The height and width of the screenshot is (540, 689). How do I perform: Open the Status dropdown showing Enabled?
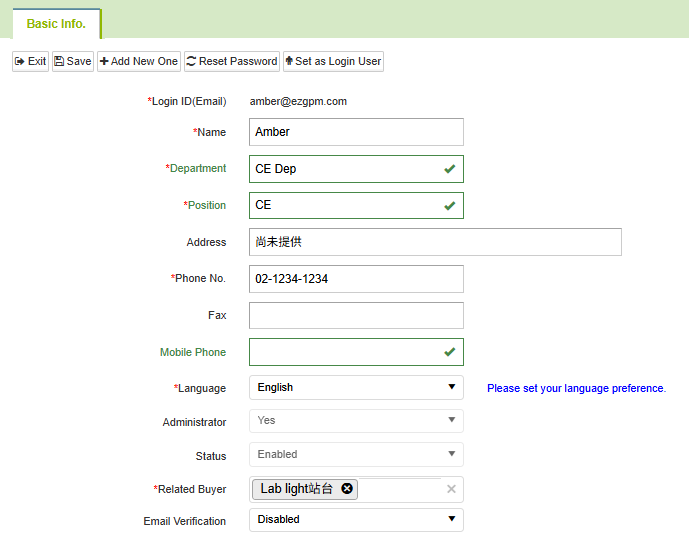tap(356, 454)
